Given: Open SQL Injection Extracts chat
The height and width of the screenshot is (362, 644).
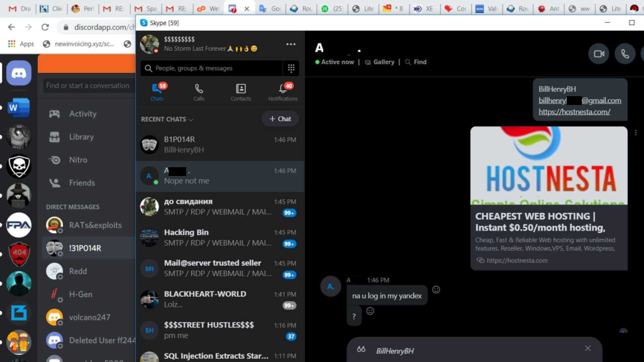Looking at the screenshot, I should [220, 356].
